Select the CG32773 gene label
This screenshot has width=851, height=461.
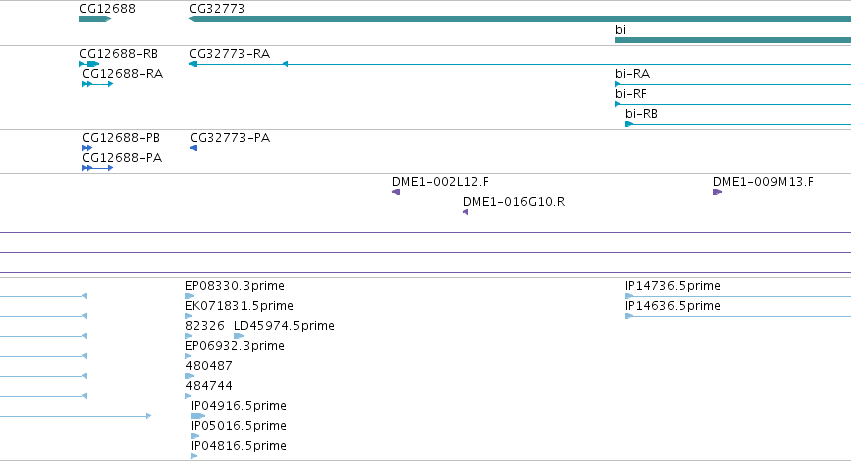(217, 9)
